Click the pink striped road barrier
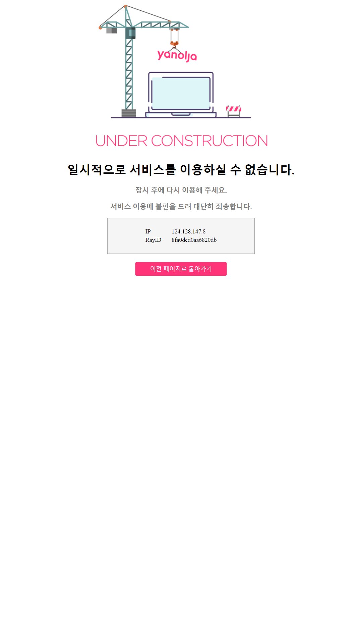362x644 pixels. pyautogui.click(x=234, y=111)
